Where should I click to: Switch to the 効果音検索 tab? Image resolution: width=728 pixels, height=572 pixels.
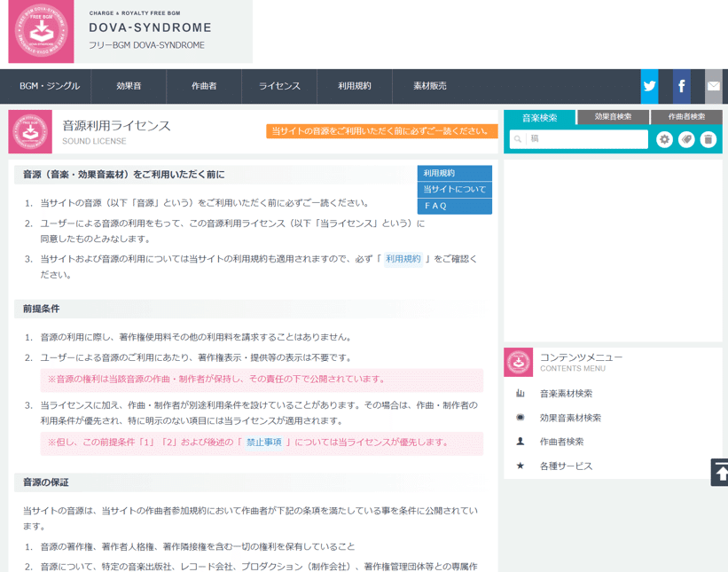613,117
